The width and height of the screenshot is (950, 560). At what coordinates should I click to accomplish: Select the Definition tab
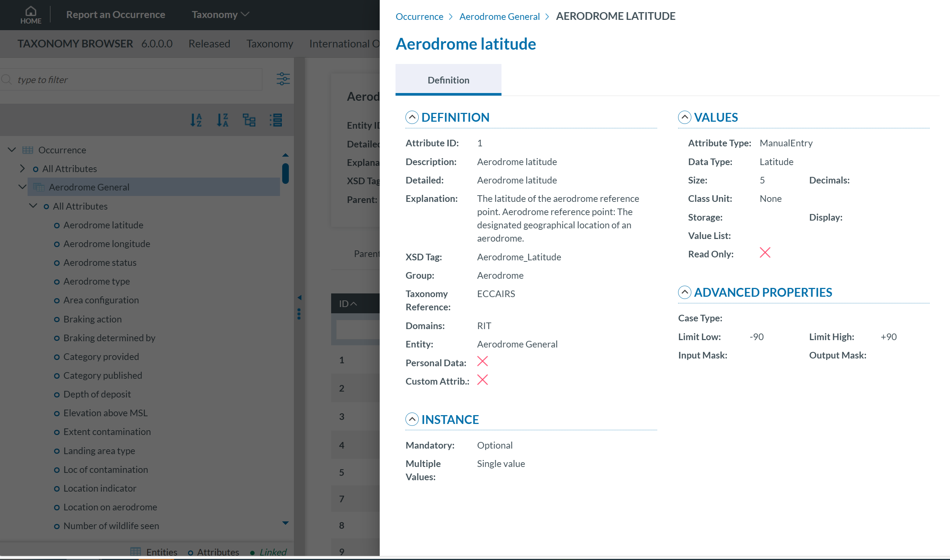point(448,80)
